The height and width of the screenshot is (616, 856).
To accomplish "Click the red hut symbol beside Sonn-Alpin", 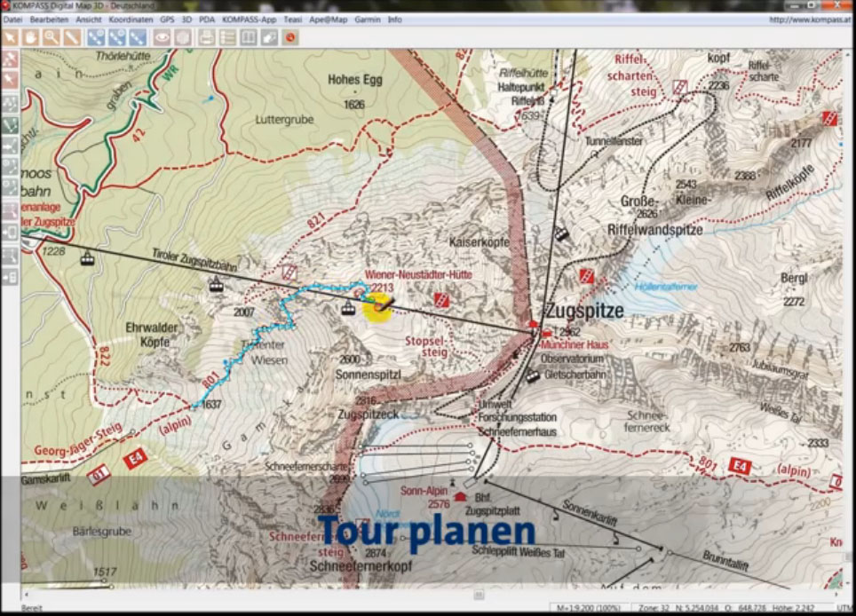I will pos(460,496).
